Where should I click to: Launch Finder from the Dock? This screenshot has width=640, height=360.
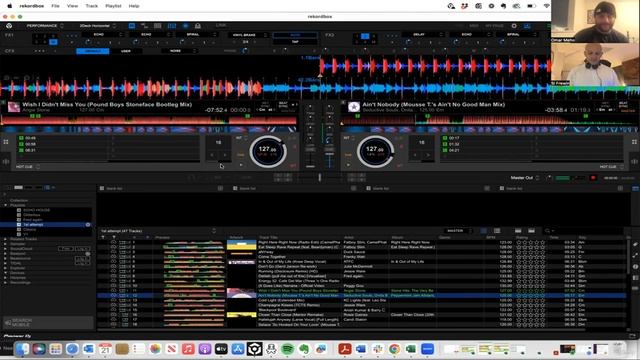22,349
